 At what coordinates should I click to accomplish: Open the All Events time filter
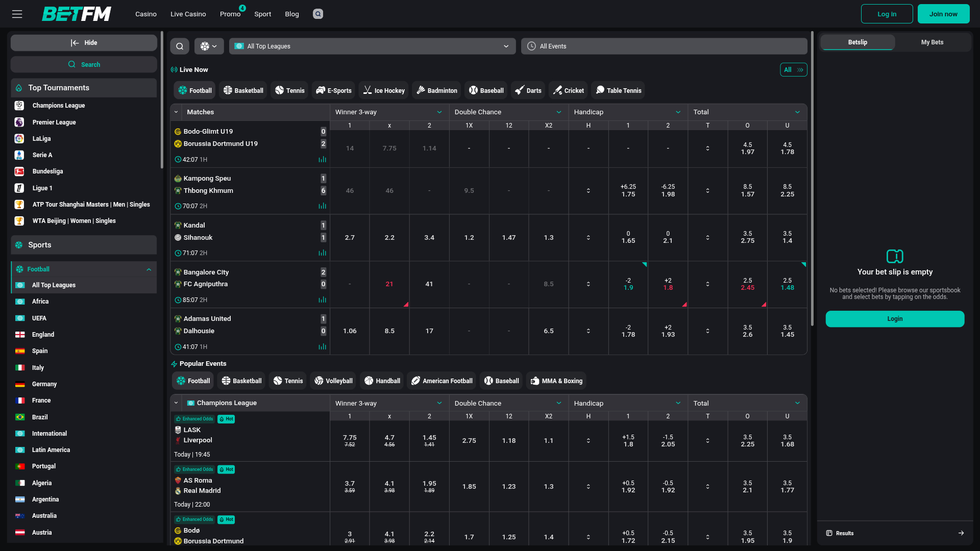click(664, 46)
